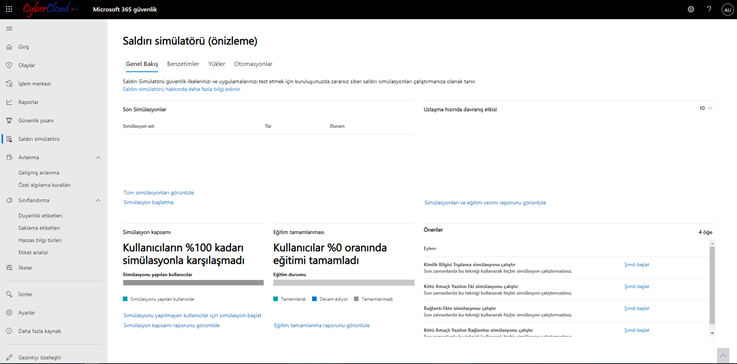Open Duyarlılık etiketleri in sidebar
Screen dimensions: 737x364
(x=40, y=215)
